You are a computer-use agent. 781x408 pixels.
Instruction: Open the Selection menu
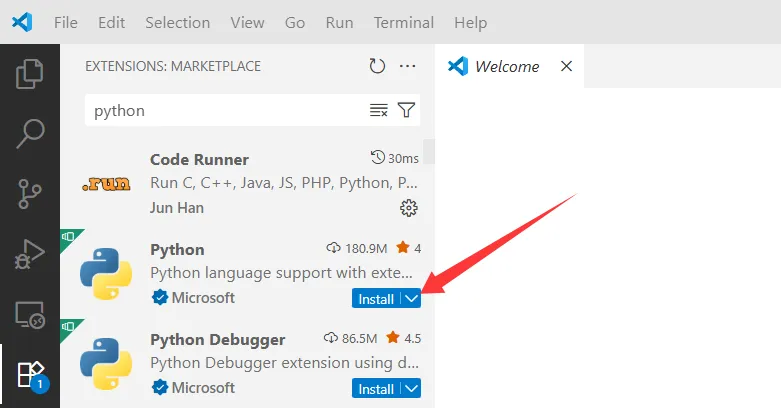click(177, 22)
